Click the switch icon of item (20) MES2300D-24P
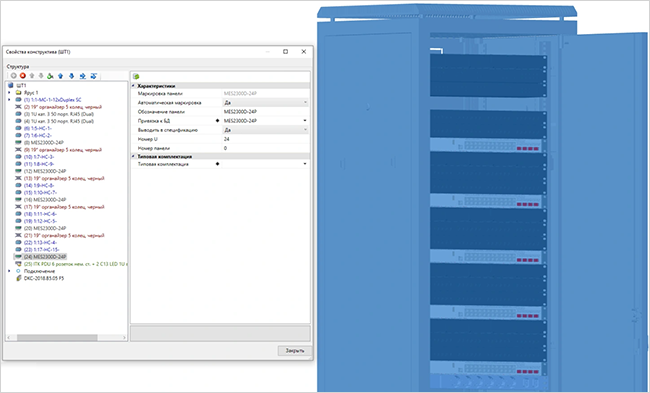 coord(18,228)
